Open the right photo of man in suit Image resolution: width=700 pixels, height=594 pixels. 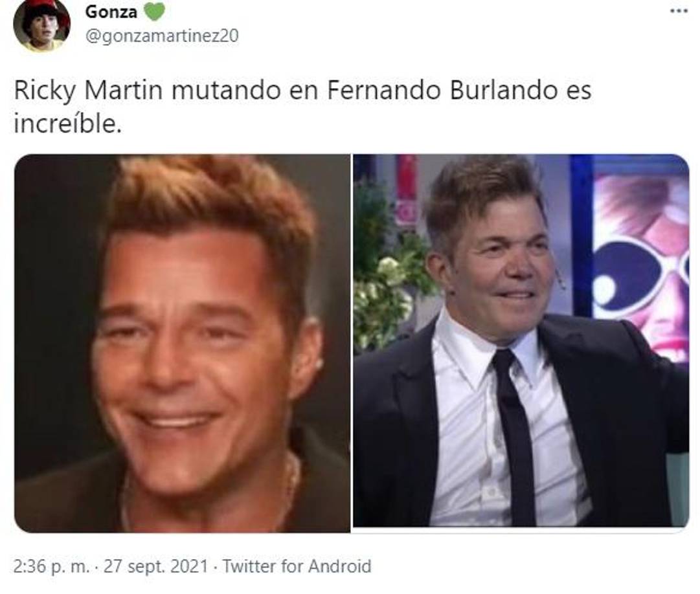coord(521,341)
